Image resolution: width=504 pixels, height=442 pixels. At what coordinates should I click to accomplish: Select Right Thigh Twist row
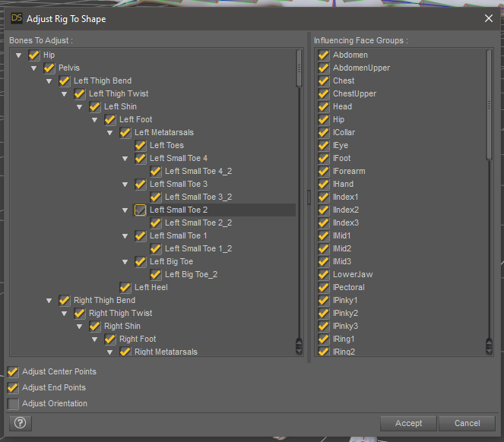[x=121, y=313]
